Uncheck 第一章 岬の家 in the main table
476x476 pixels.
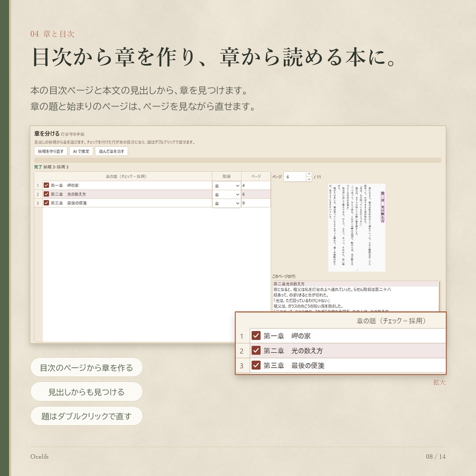pos(46,185)
